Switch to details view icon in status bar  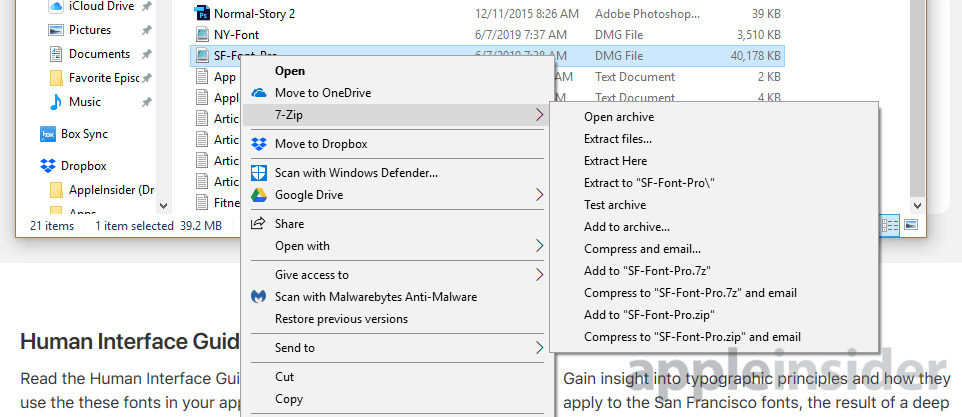point(890,226)
